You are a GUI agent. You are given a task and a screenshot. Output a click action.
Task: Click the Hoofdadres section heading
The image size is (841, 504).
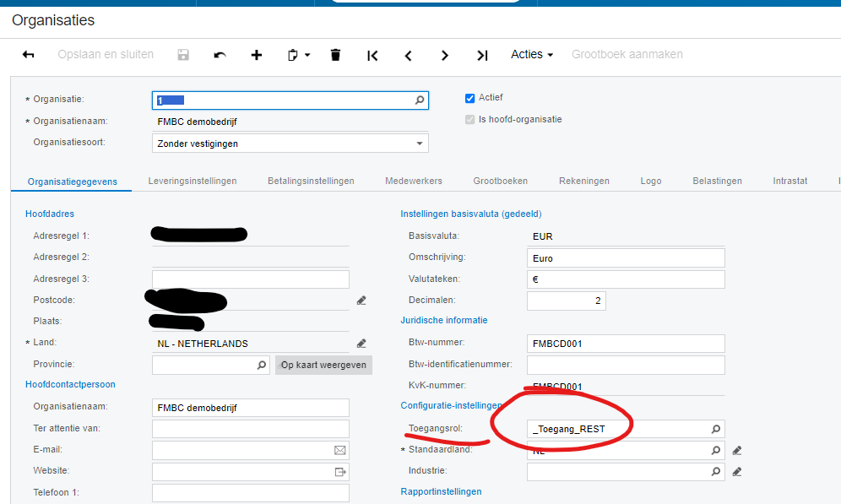50,214
